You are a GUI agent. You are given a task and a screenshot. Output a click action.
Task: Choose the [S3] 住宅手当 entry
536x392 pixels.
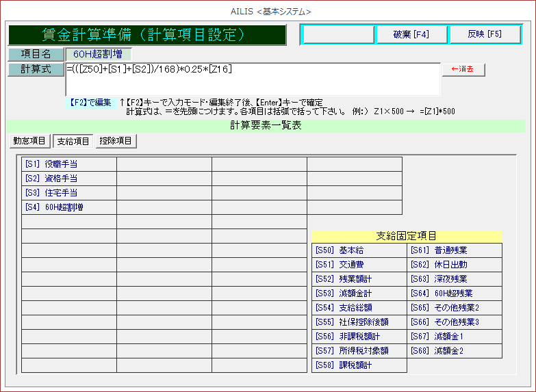coord(69,193)
